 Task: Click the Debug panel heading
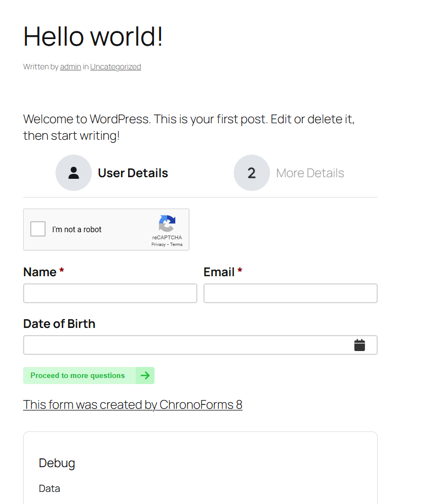tap(57, 463)
